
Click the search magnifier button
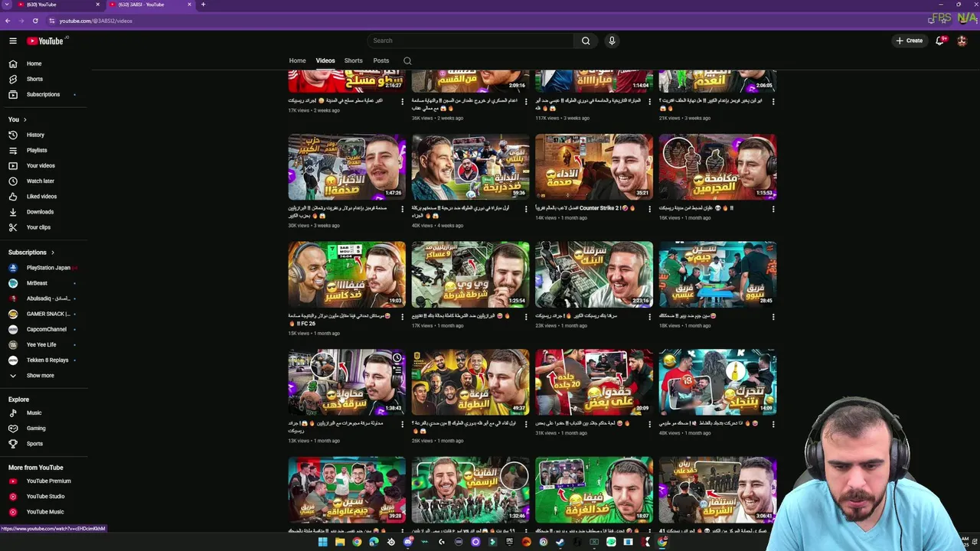pyautogui.click(x=586, y=41)
